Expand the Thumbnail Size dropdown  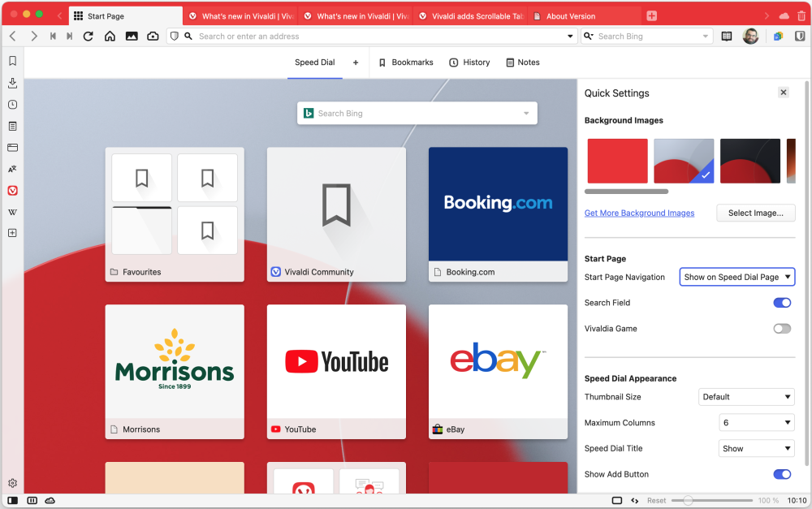pyautogui.click(x=746, y=397)
